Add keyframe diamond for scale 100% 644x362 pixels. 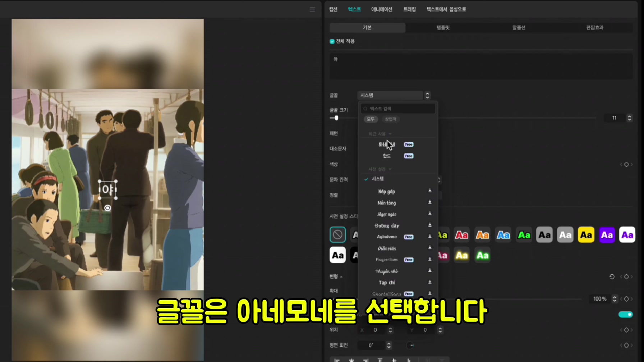click(x=626, y=299)
